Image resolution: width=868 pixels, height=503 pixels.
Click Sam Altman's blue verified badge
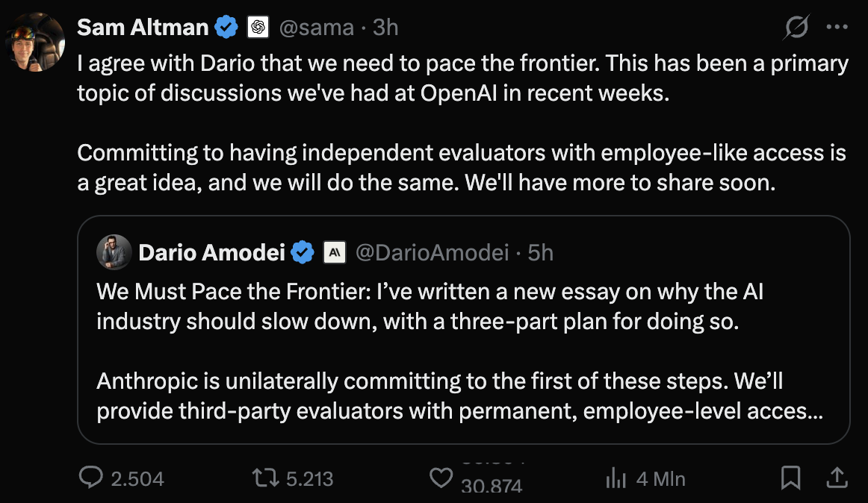[x=226, y=27]
